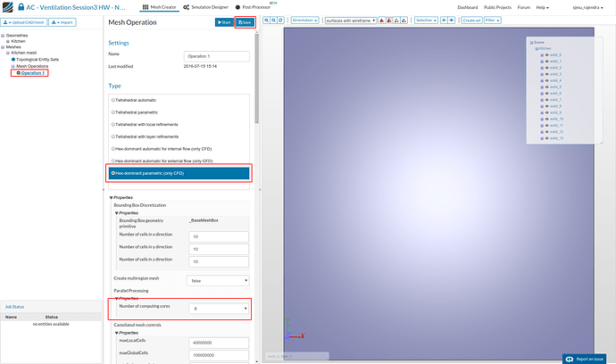Open the Number of computing cores dropdown
The image size is (616, 364).
click(x=219, y=309)
